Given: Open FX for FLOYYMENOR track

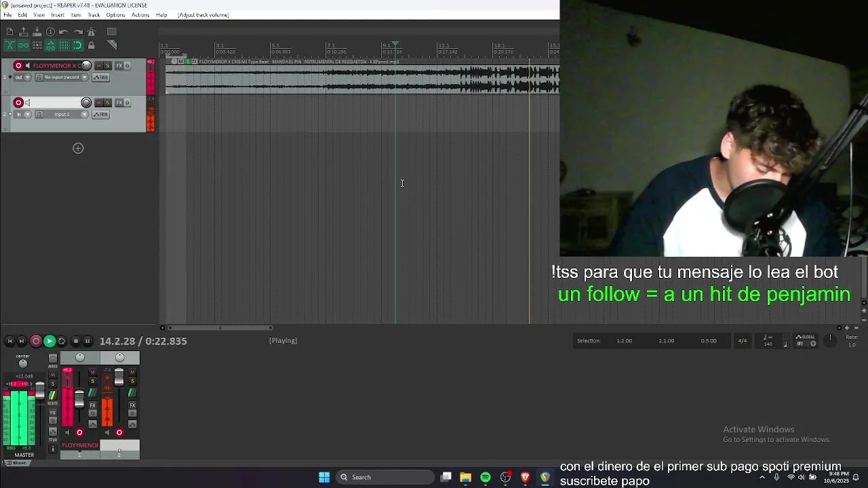Looking at the screenshot, I should click(119, 66).
